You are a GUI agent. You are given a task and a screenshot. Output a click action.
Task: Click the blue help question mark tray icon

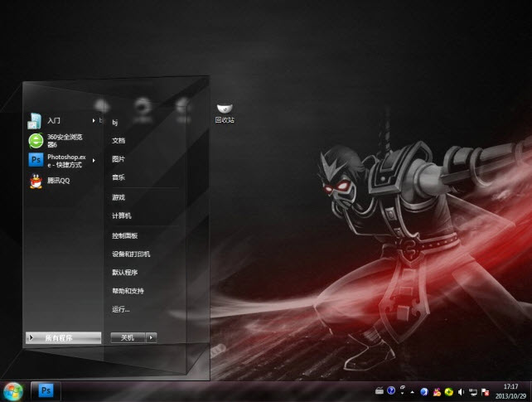tap(391, 390)
